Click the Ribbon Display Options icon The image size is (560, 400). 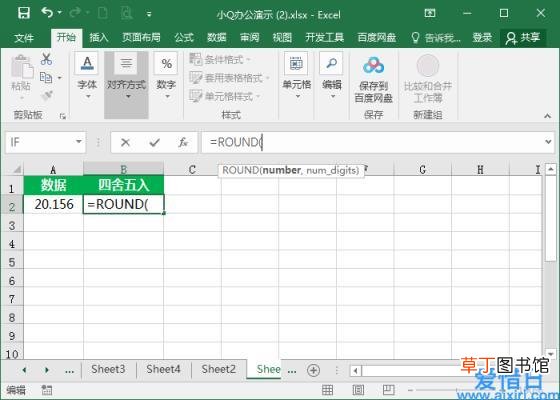[x=430, y=14]
